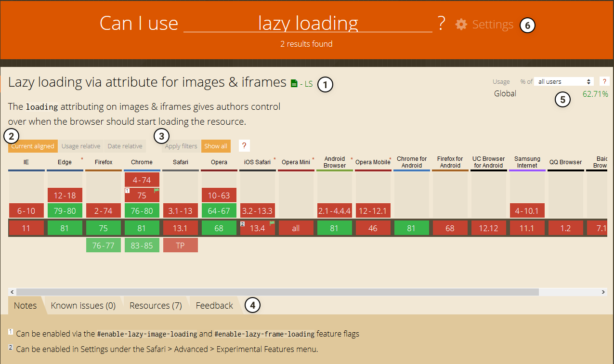The height and width of the screenshot is (364, 614).
Task: Click the scrollbar's right arrow
Action: 603,292
